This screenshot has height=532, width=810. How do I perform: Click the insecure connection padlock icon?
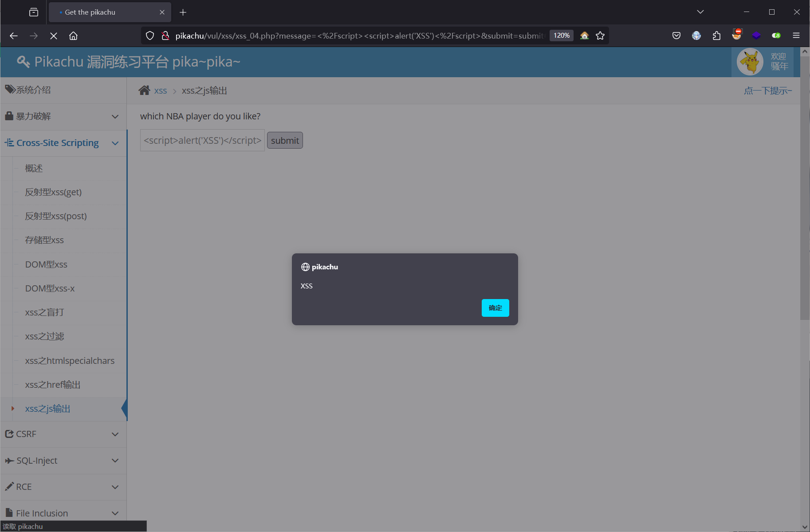(165, 36)
